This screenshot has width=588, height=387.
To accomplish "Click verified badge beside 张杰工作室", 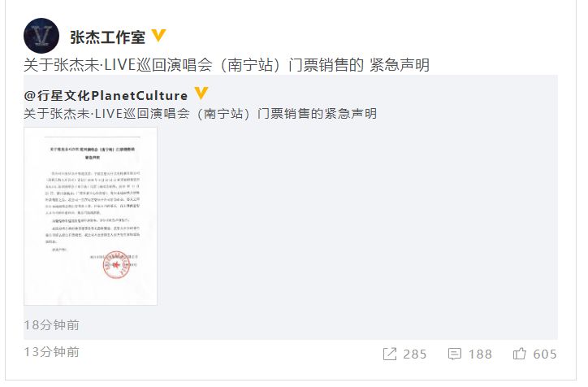I will (x=158, y=36).
